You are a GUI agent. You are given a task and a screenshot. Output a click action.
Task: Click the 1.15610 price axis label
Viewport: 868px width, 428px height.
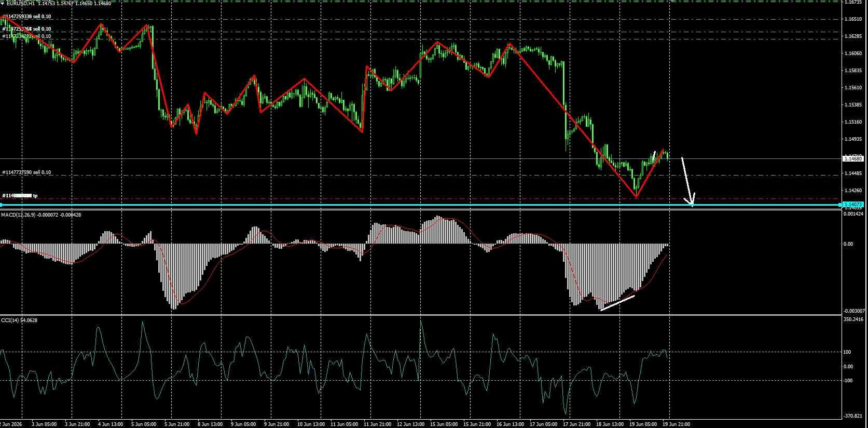tap(853, 88)
